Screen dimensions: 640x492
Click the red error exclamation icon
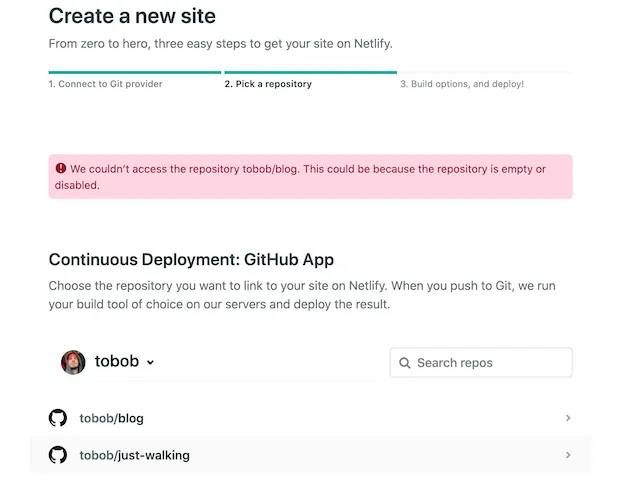(x=61, y=169)
